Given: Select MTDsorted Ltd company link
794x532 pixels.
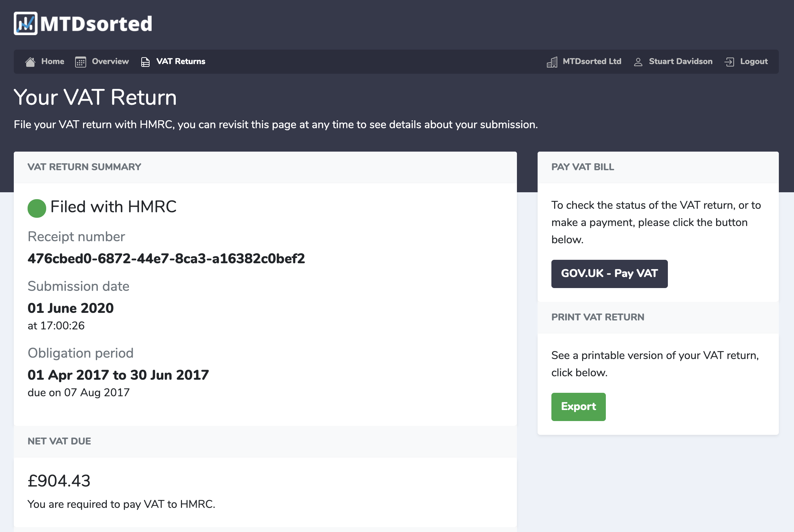Looking at the screenshot, I should 592,61.
